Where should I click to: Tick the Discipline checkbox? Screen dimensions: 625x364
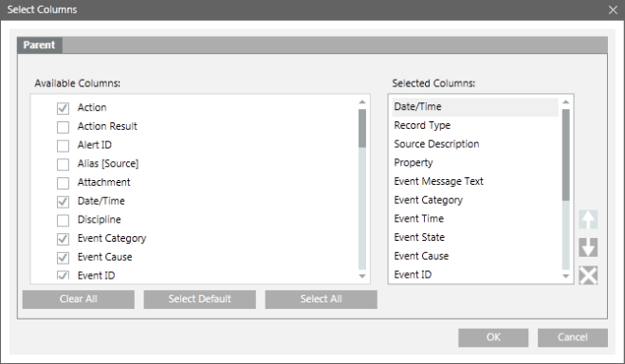tap(63, 220)
